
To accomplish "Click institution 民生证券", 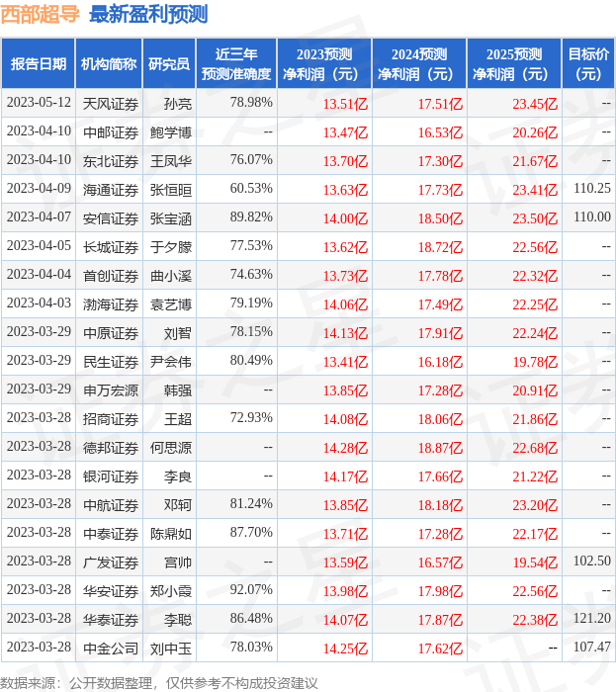I will [x=111, y=363].
